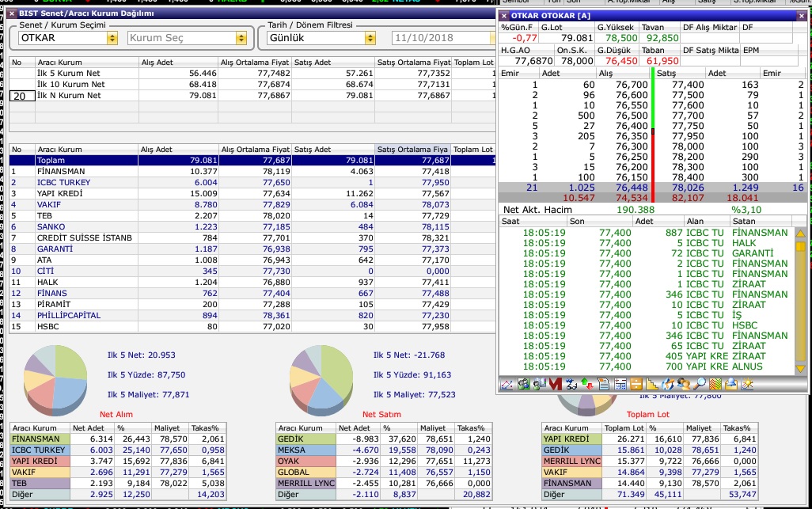
Task: Click TEB row in Net Alım table
Action: [x=118, y=484]
